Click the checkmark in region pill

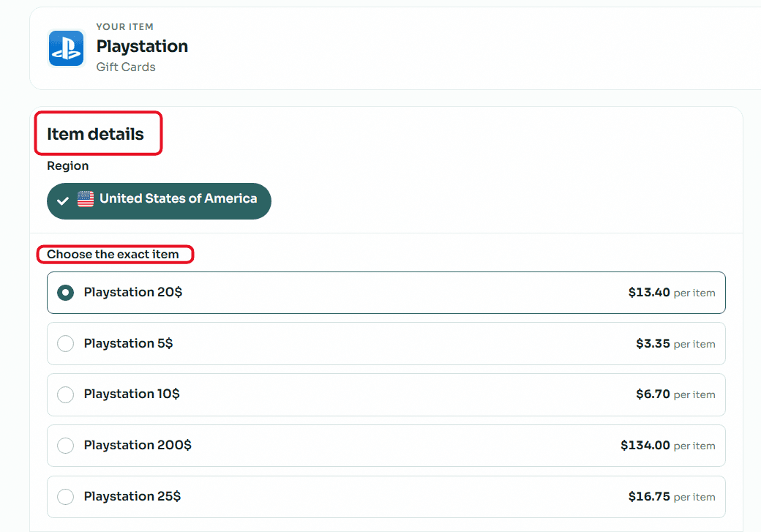[x=63, y=201]
